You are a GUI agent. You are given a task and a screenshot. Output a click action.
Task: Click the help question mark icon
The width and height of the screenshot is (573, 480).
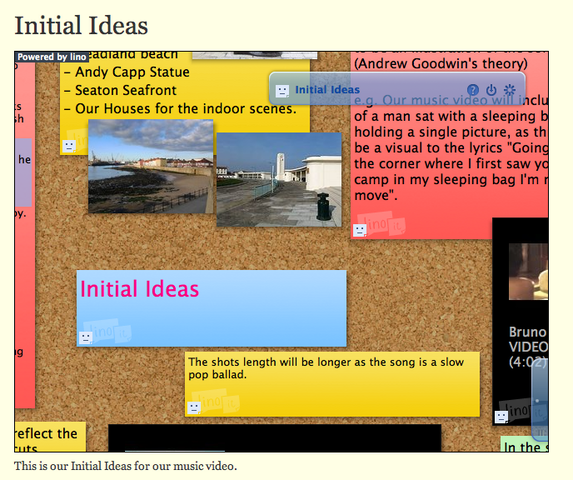[473, 89]
